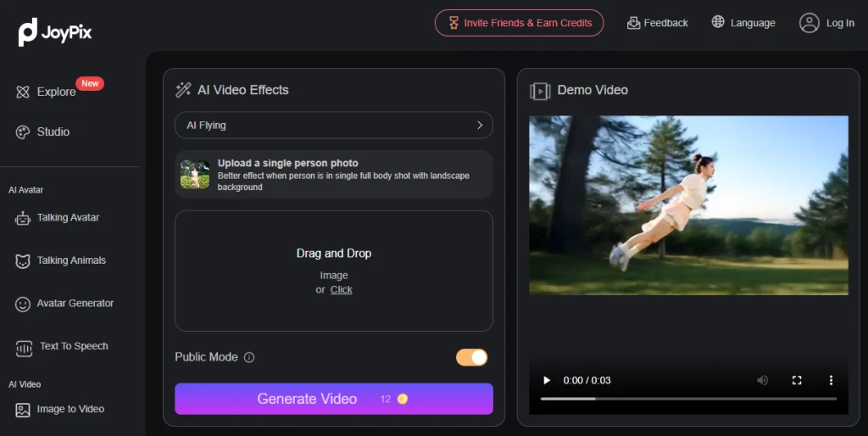Image resolution: width=868 pixels, height=436 pixels.
Task: Click the 'Demo Video' heading text
Action: click(593, 90)
